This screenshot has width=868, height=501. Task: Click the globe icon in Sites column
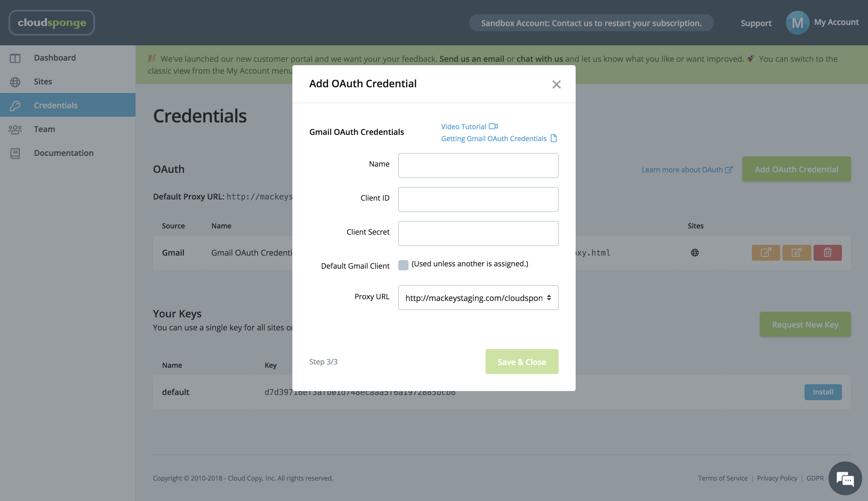(694, 252)
